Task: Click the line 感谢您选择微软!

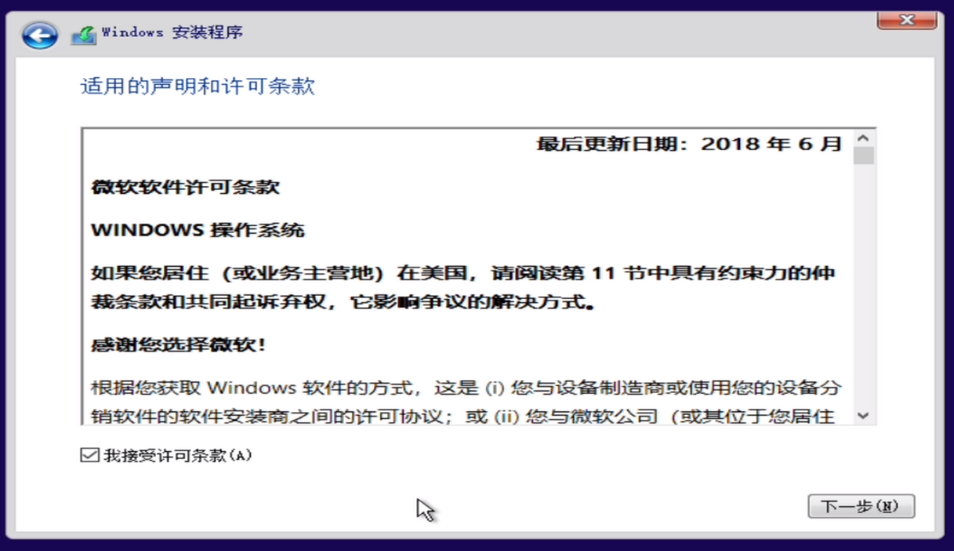Action: tap(179, 345)
